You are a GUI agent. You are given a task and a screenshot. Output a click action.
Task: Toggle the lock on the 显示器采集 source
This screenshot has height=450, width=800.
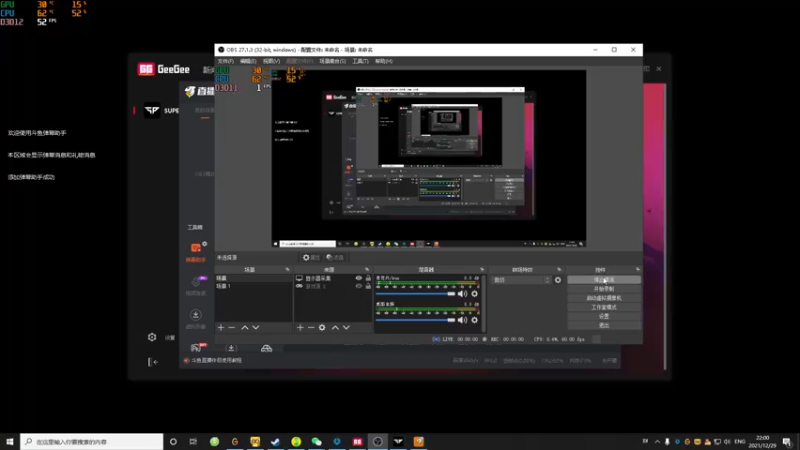[x=368, y=279]
